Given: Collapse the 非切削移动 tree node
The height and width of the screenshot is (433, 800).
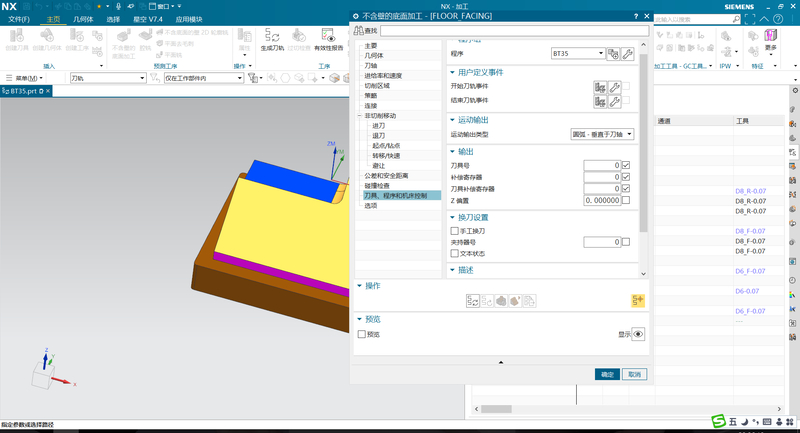Looking at the screenshot, I should tap(360, 116).
